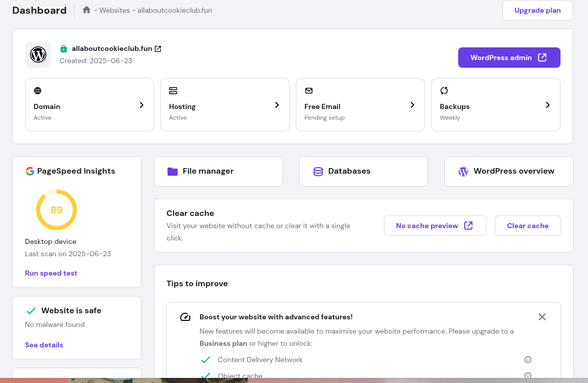Expand the Hosting card chevron
Screen dimensions: 588x383
[277, 105]
